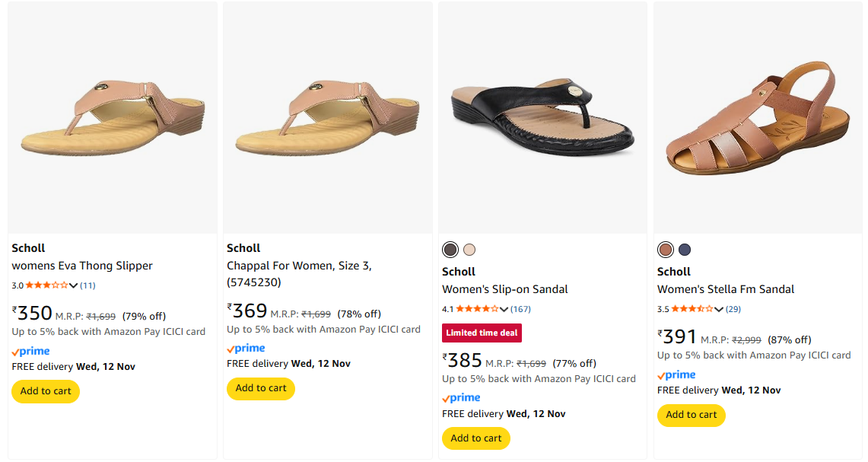Choose navy color swatch for Stella Sandal
This screenshot has width=868, height=462.
[x=685, y=250]
